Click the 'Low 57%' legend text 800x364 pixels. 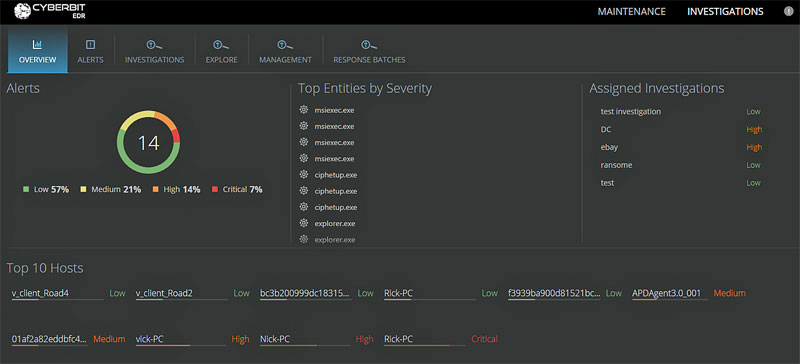51,189
